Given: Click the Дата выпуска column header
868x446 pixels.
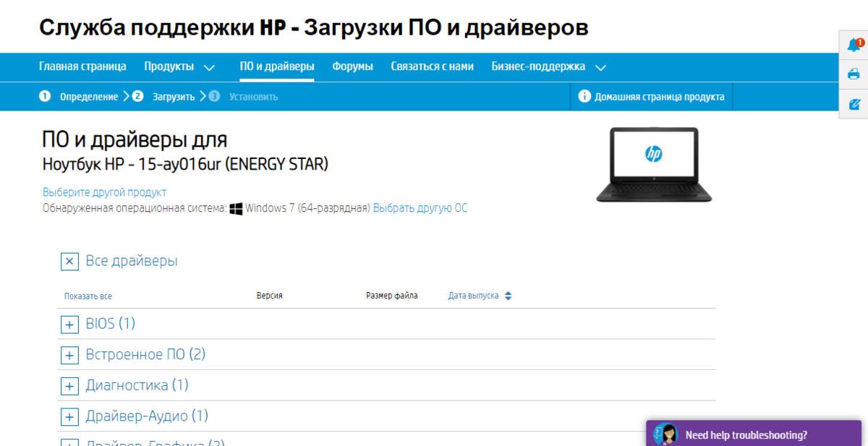Looking at the screenshot, I should point(473,296).
